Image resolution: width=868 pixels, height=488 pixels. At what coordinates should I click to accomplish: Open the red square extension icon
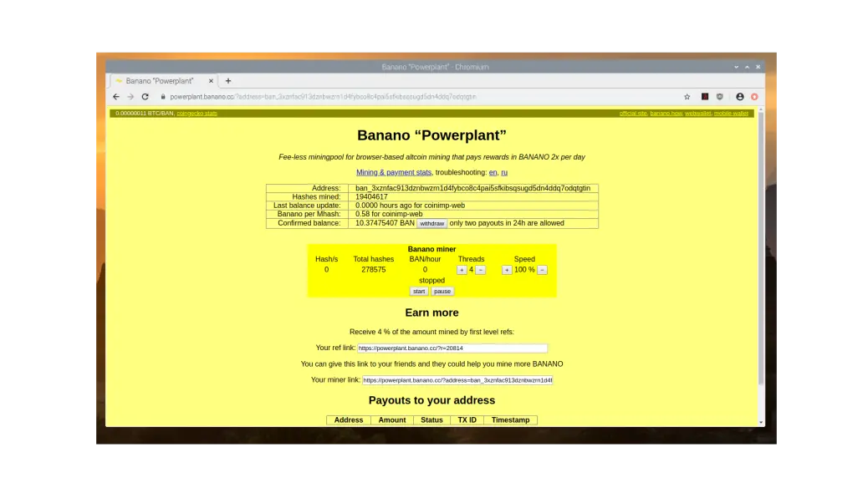[705, 97]
